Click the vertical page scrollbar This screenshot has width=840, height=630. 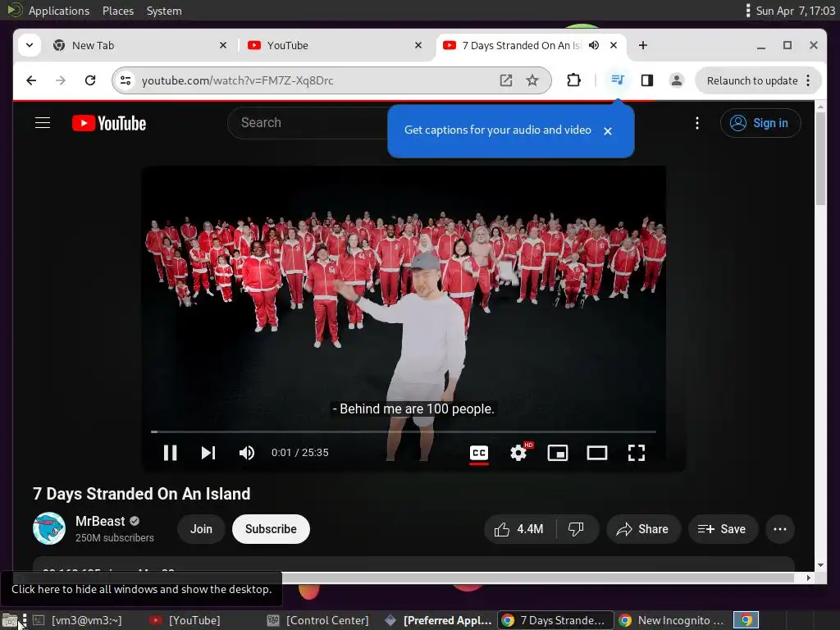pyautogui.click(x=820, y=158)
